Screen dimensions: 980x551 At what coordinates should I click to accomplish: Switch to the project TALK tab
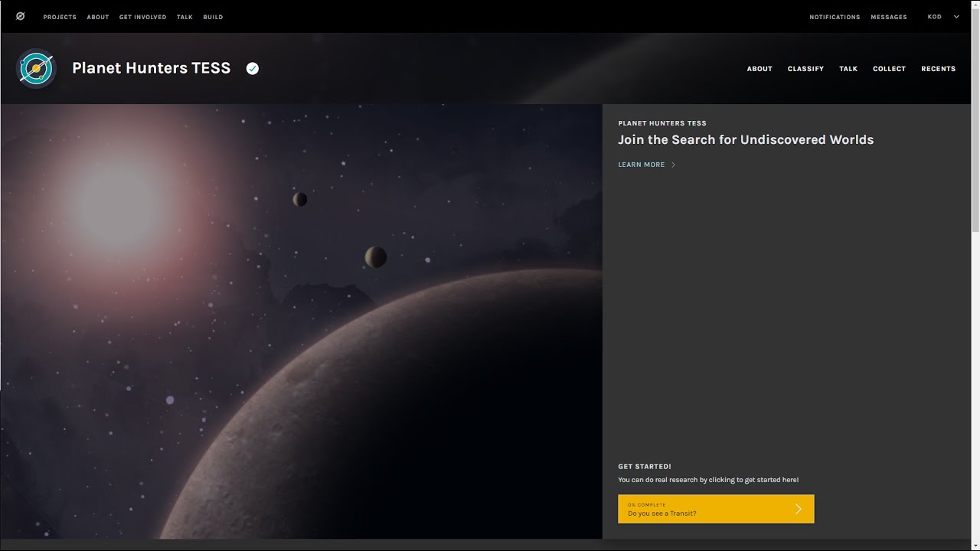tap(848, 69)
